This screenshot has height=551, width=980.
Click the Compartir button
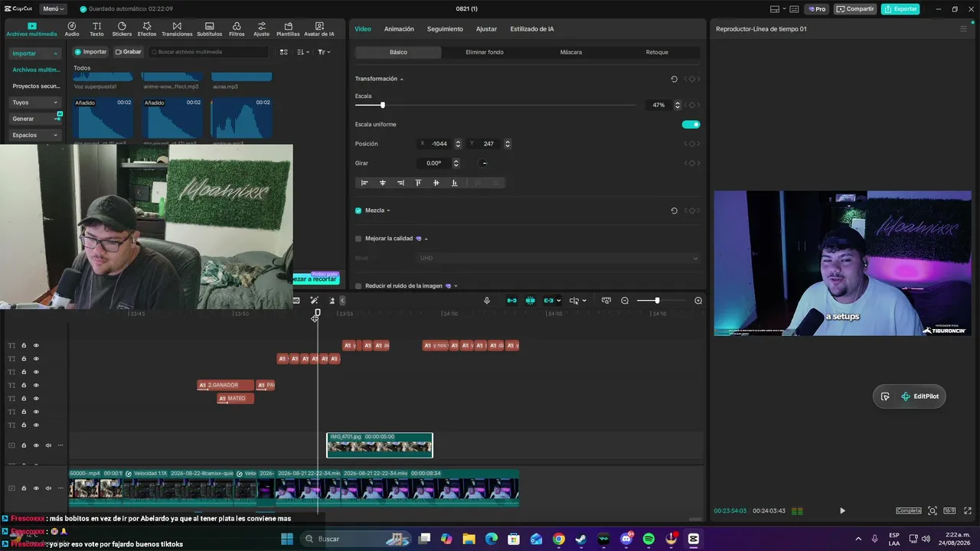(855, 9)
